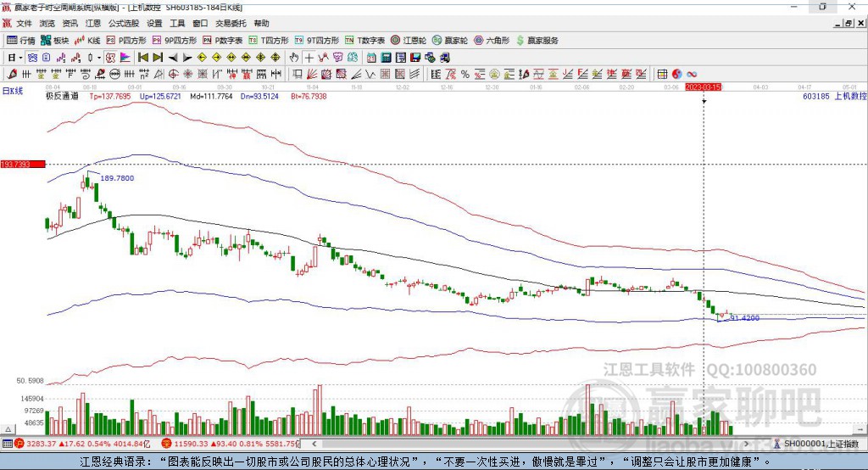Open the 日 period dropdown arrow

pos(20,58)
